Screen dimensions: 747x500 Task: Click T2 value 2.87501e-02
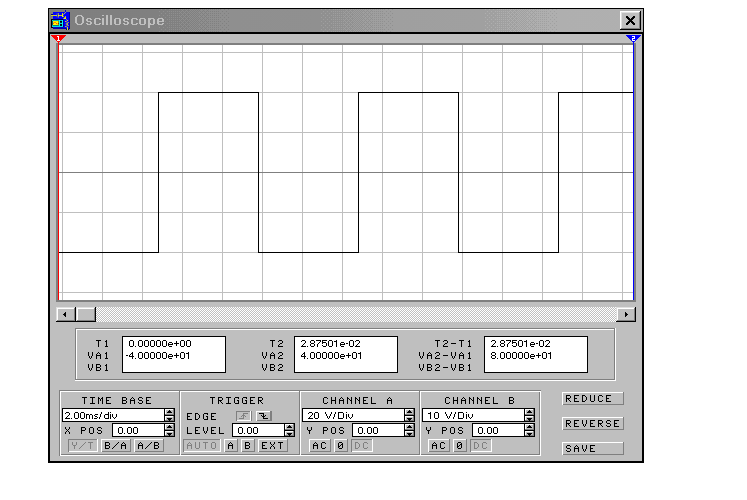(x=330, y=343)
